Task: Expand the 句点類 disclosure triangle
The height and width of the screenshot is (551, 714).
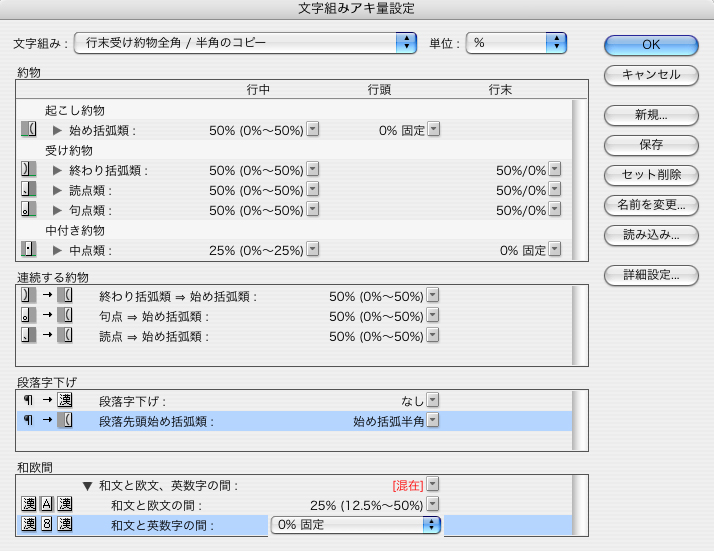Action: point(57,210)
